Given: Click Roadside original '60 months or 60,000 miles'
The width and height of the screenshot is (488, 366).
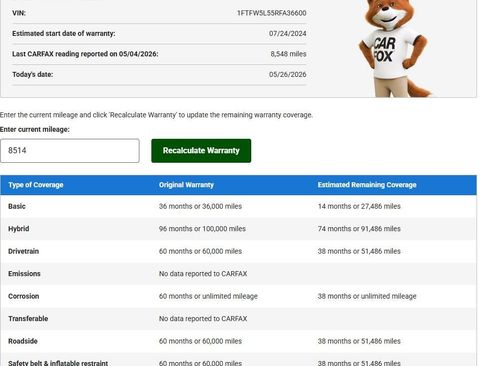Looking at the screenshot, I should tap(200, 341).
